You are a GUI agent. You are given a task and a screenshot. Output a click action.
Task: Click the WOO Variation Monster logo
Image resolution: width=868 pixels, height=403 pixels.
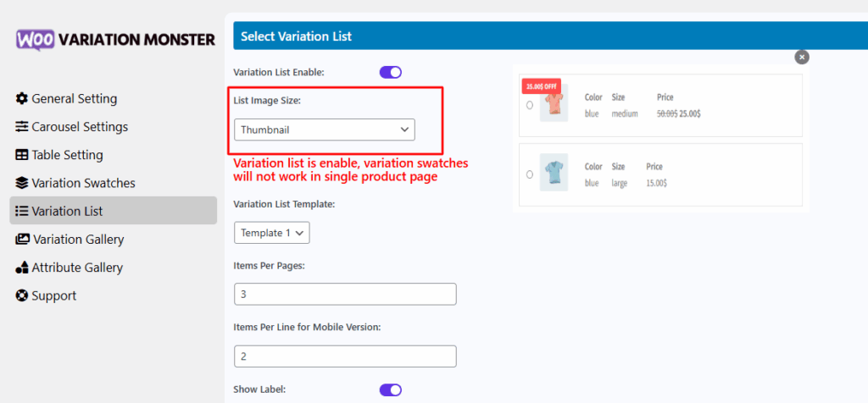click(115, 40)
